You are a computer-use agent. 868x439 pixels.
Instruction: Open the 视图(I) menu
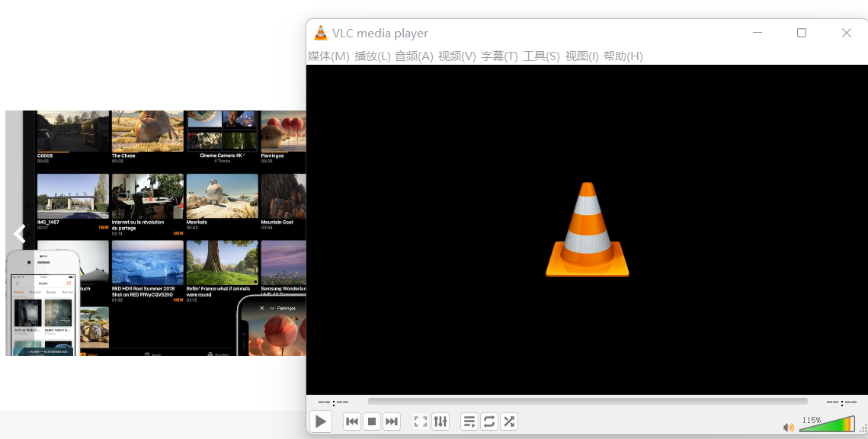click(x=581, y=56)
